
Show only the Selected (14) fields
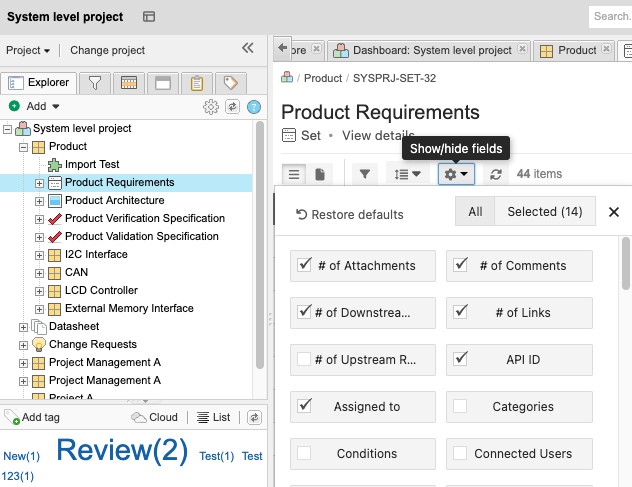pos(544,212)
